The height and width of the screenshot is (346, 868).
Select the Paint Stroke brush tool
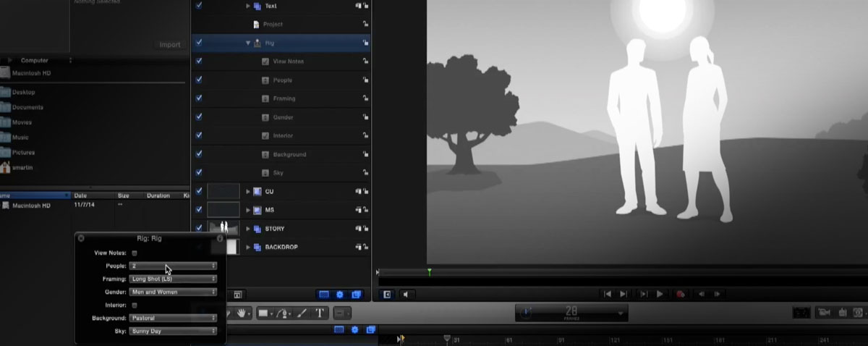pyautogui.click(x=302, y=313)
